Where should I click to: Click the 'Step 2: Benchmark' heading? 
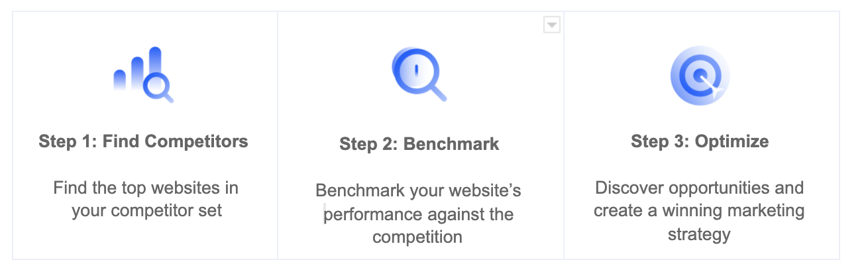point(419,144)
